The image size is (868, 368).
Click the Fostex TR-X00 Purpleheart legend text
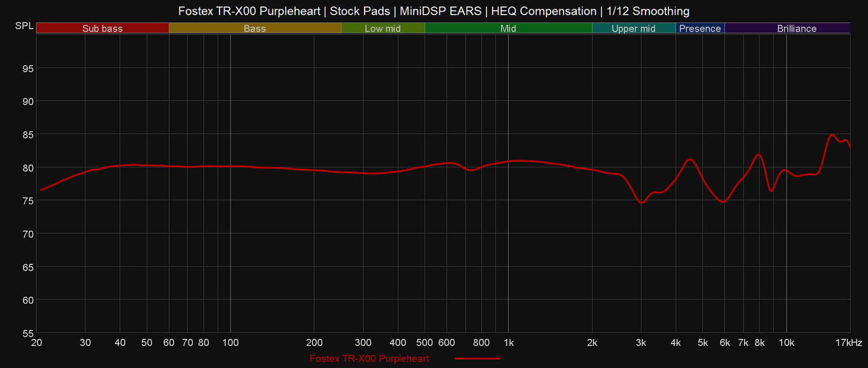coord(369,359)
